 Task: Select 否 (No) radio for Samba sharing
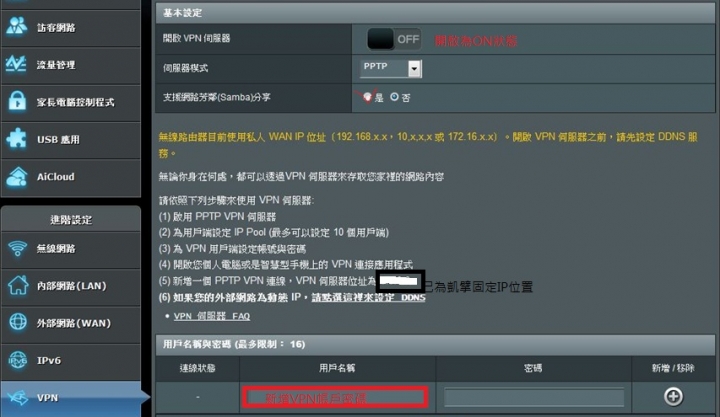(394, 97)
